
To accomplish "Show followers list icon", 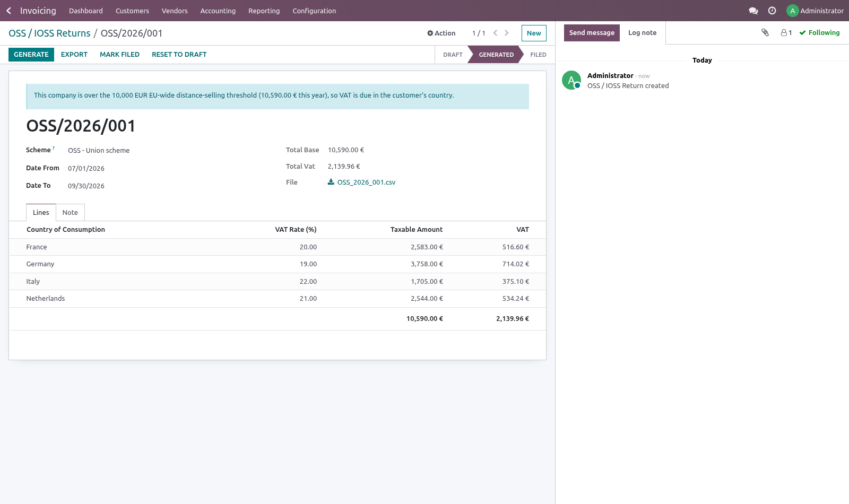I will (786, 33).
